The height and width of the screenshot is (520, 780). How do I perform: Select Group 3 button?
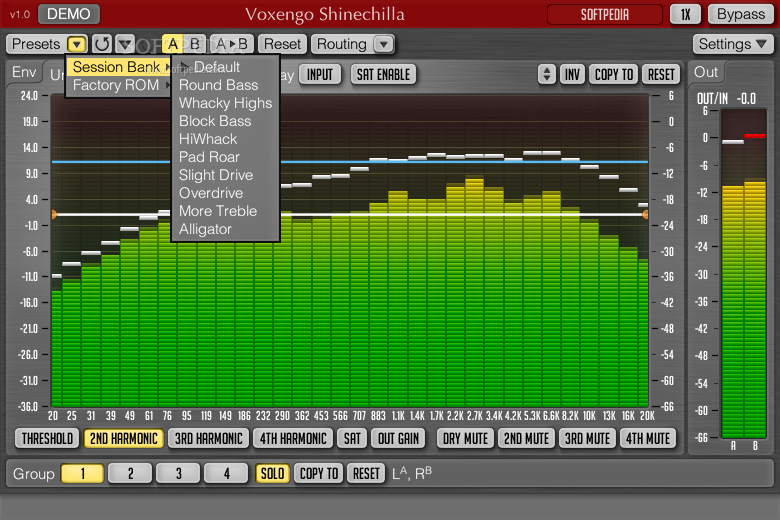point(178,473)
